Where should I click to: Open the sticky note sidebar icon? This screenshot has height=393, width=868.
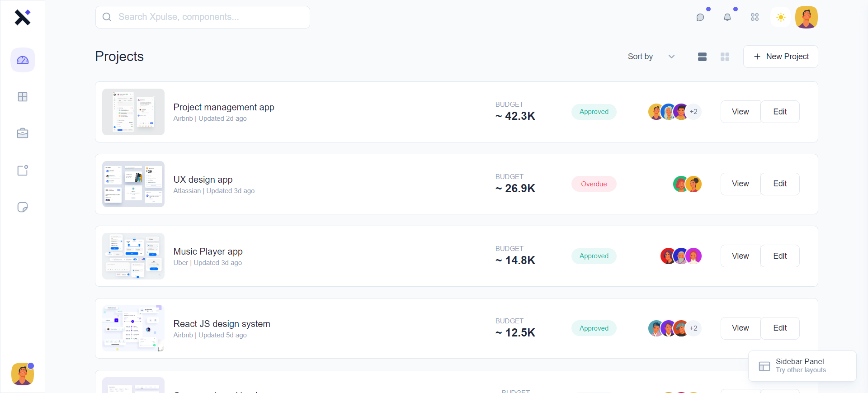pyautogui.click(x=23, y=207)
